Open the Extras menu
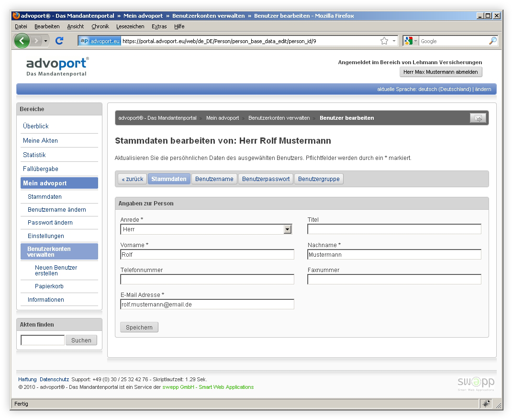The width and height of the screenshot is (513, 420). (159, 26)
